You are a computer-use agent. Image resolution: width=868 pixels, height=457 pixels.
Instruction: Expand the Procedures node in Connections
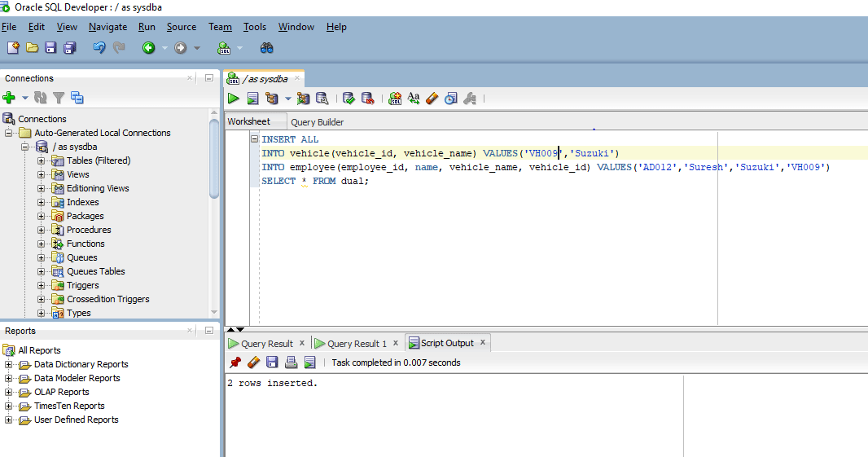point(42,230)
